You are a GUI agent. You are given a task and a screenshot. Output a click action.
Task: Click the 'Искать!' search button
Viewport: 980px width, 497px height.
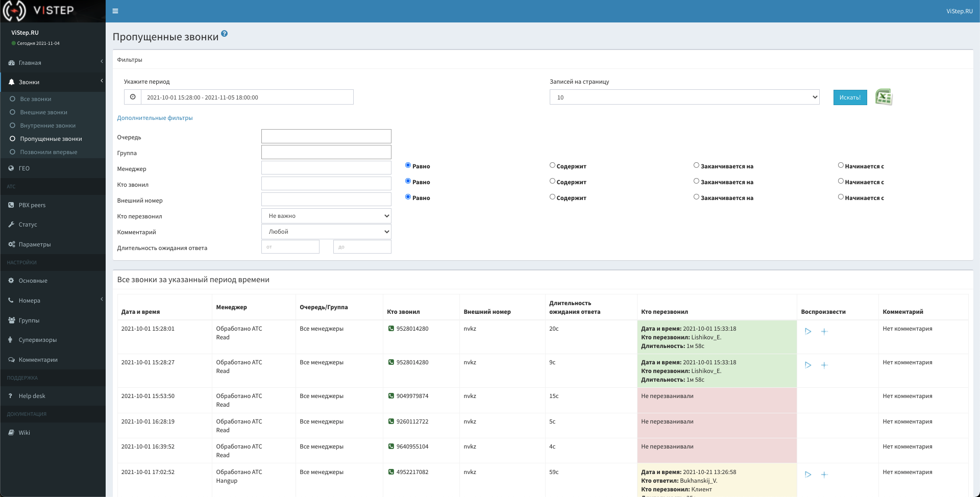[850, 97]
